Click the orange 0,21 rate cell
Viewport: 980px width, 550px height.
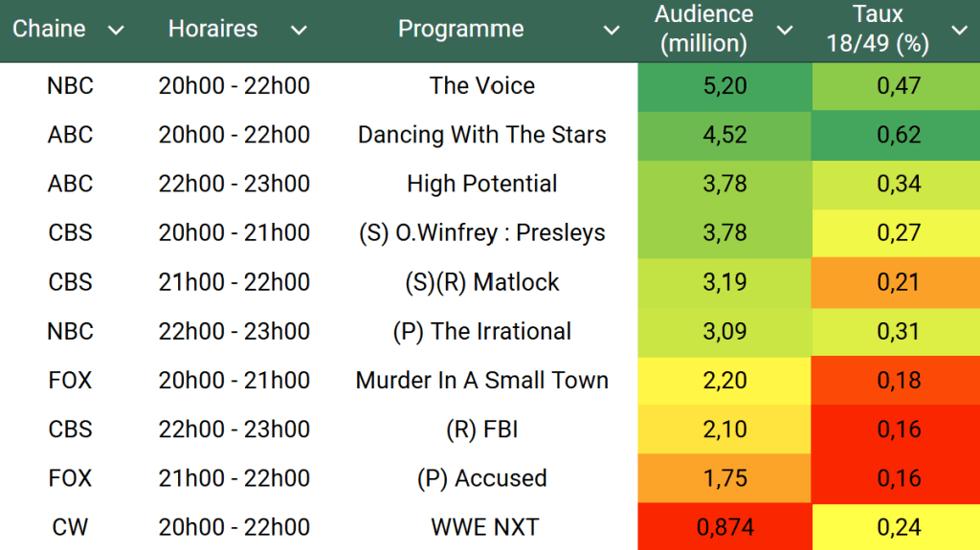tap(898, 282)
